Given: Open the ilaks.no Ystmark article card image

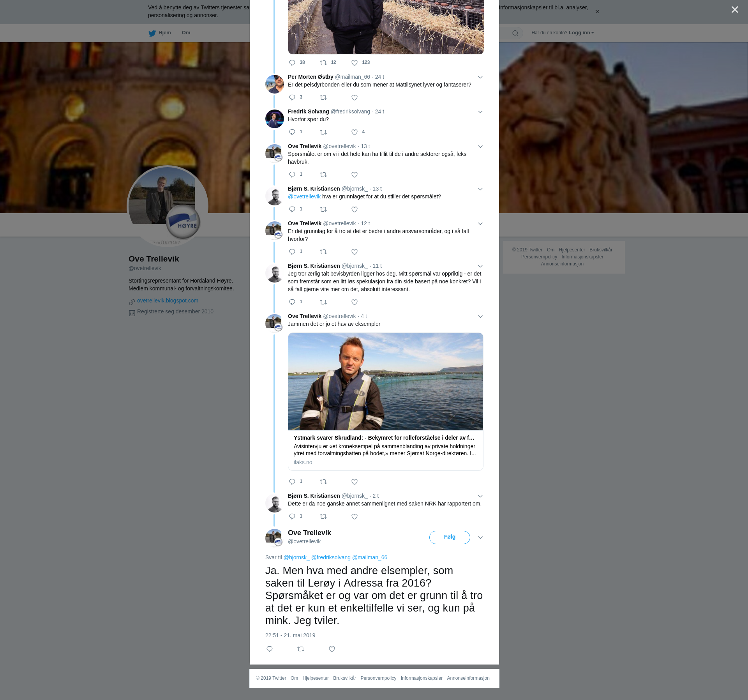Looking at the screenshot, I should coord(385,381).
